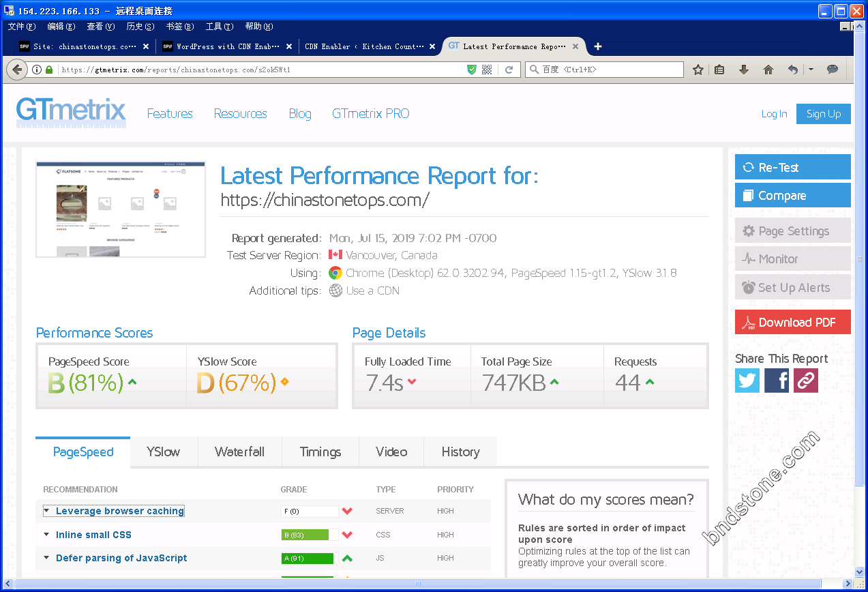This screenshot has height=592, width=868.
Task: Close the 'Site: chinastonetops' tab
Action: (x=146, y=46)
